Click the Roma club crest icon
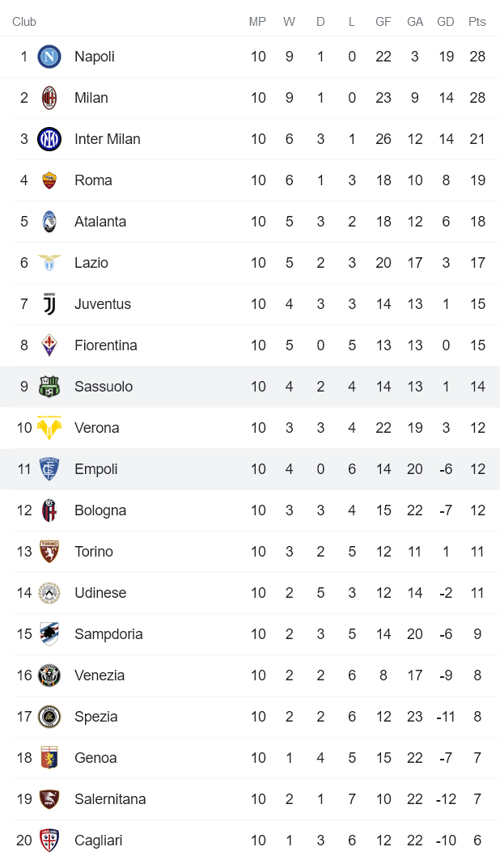Screen dimensions: 500x868 tap(49, 180)
